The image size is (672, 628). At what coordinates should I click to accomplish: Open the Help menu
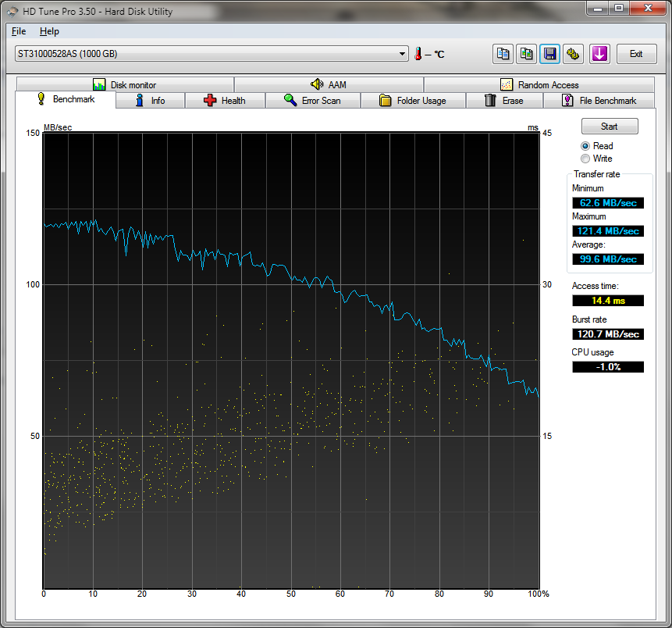tap(49, 31)
